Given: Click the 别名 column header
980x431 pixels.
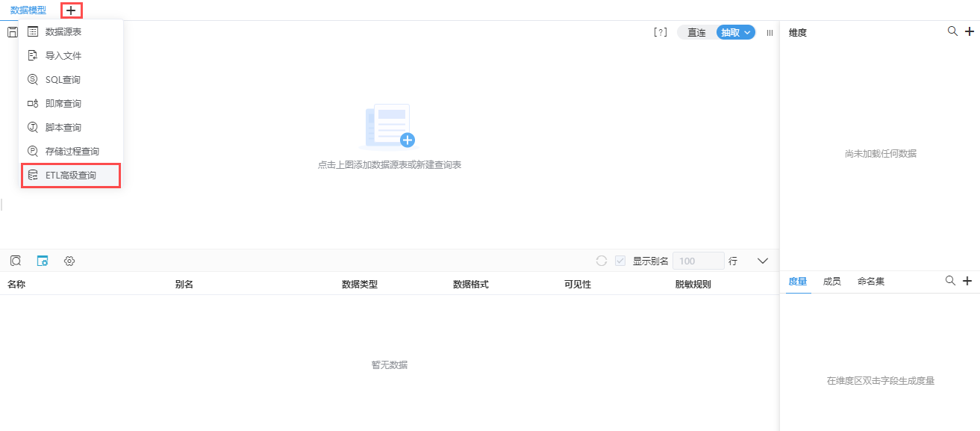Looking at the screenshot, I should point(184,285).
